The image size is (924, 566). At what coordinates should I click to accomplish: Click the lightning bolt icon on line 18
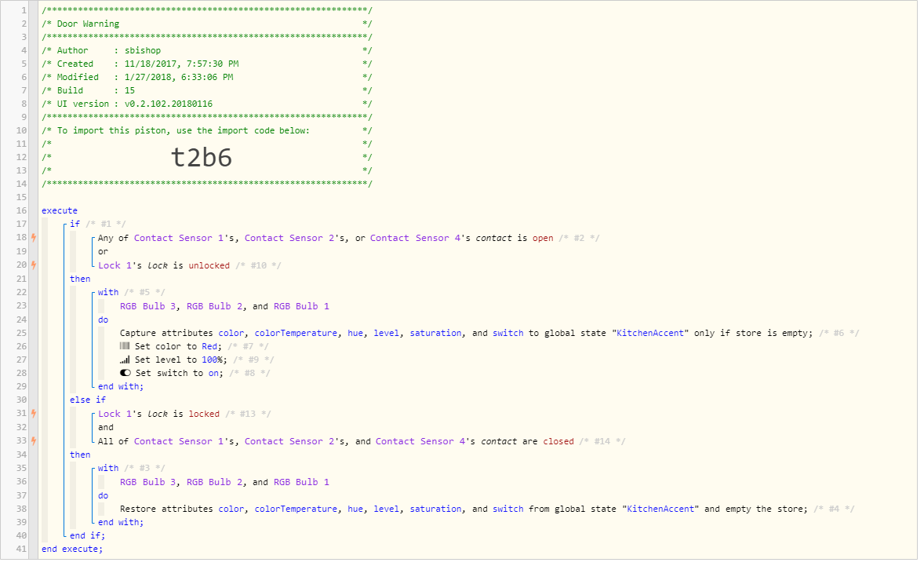[x=34, y=238]
